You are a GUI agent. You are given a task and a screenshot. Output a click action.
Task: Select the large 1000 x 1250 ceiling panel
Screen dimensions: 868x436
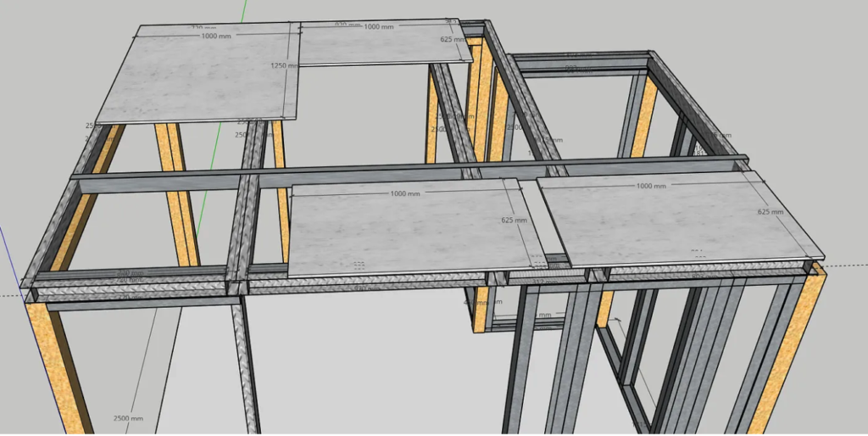point(199,72)
